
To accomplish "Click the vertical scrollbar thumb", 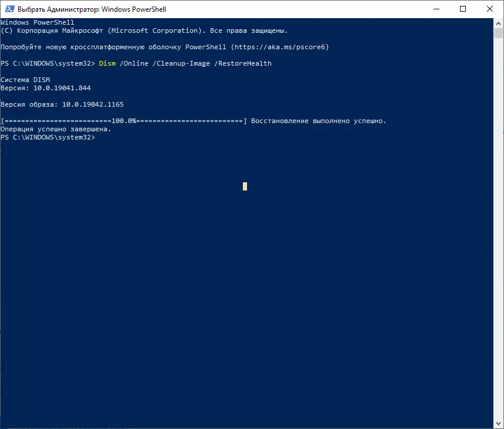I will 499,33.
